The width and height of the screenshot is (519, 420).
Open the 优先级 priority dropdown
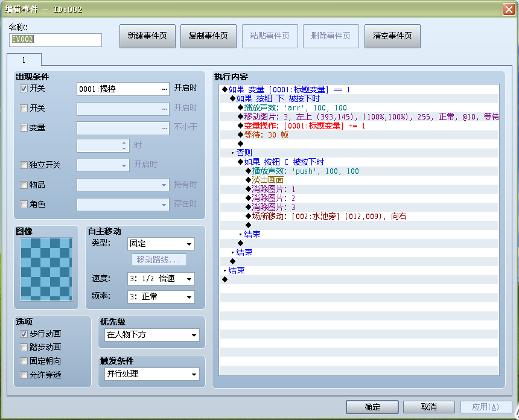[x=152, y=335]
